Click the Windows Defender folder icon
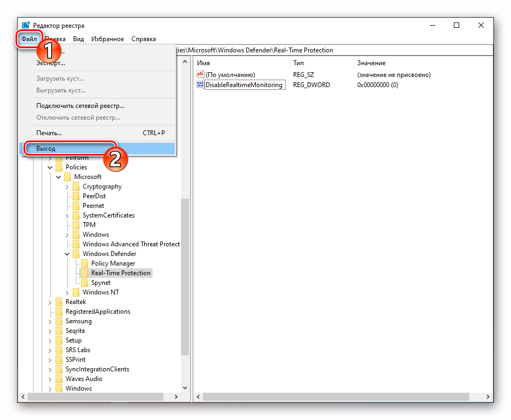Image resolution: width=511 pixels, height=420 pixels. coord(76,254)
